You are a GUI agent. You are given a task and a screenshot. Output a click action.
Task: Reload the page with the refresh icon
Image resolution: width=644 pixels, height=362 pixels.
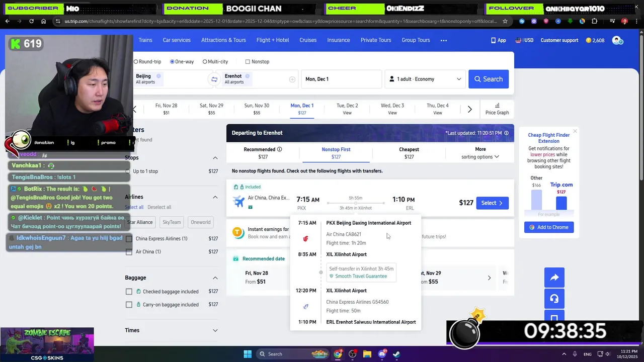[31, 21]
